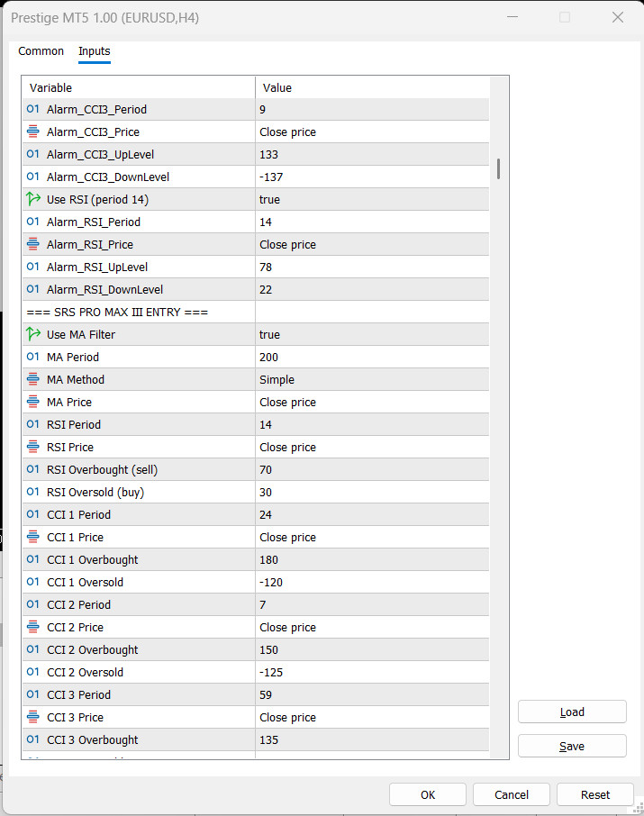Click the integer icon beside CCI 1 Overbought
644x816 pixels.
point(32,559)
